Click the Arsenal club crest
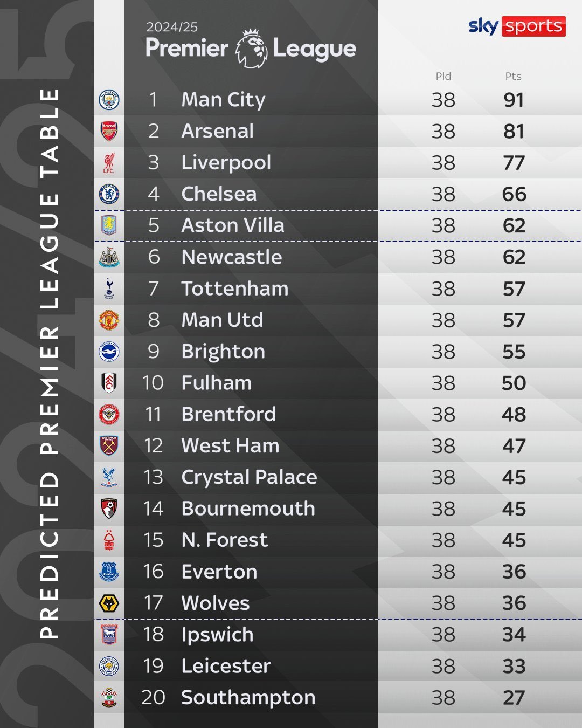582x728 pixels. point(109,131)
